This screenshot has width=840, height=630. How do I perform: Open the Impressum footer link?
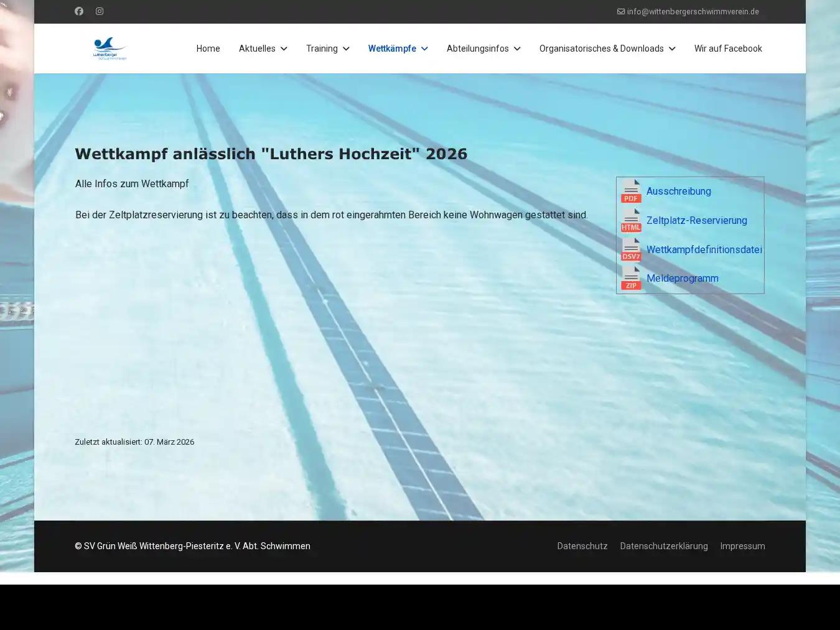pos(742,546)
